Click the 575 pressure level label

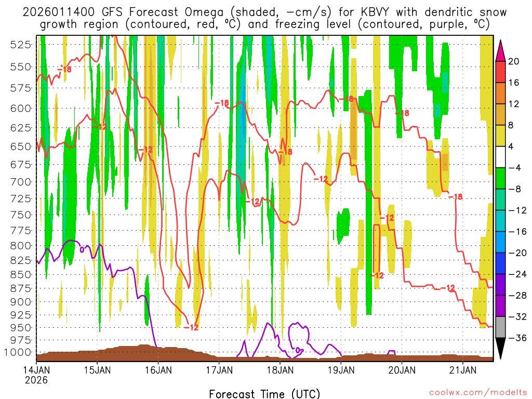pyautogui.click(x=21, y=88)
